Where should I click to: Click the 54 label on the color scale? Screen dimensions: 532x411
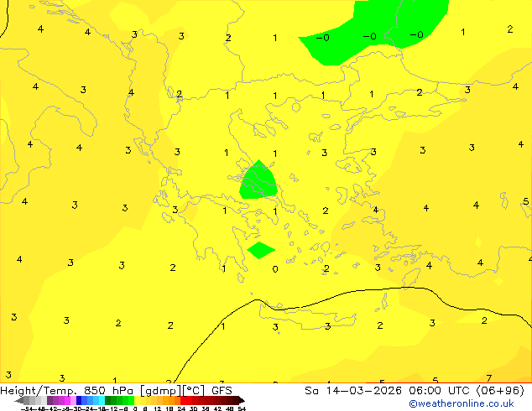(x=242, y=408)
